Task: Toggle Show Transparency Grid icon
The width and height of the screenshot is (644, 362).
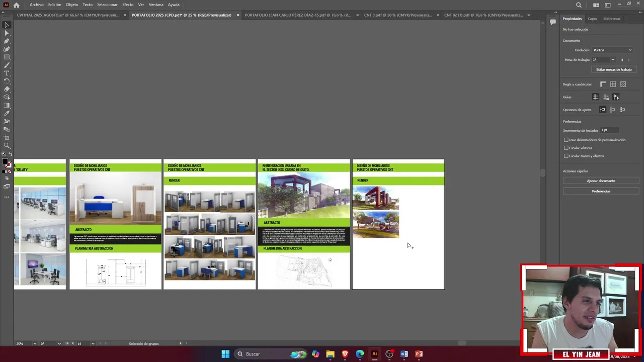Action: coord(623,84)
